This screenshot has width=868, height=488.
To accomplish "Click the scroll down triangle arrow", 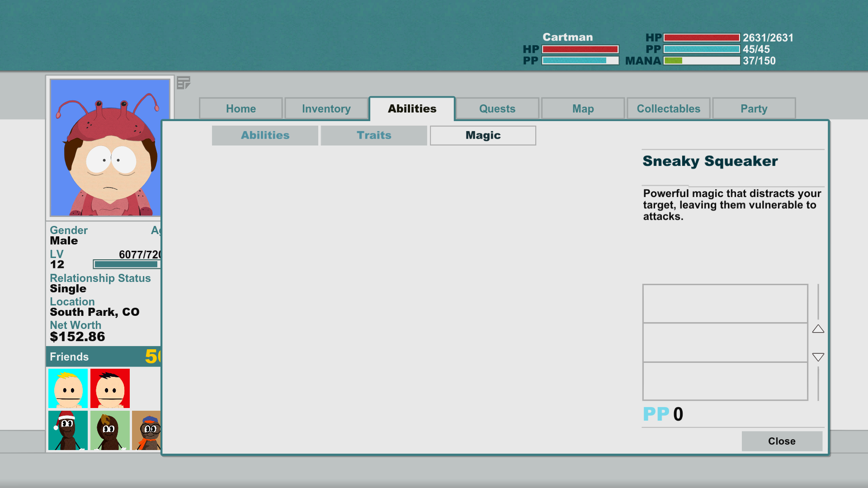I will (x=818, y=357).
